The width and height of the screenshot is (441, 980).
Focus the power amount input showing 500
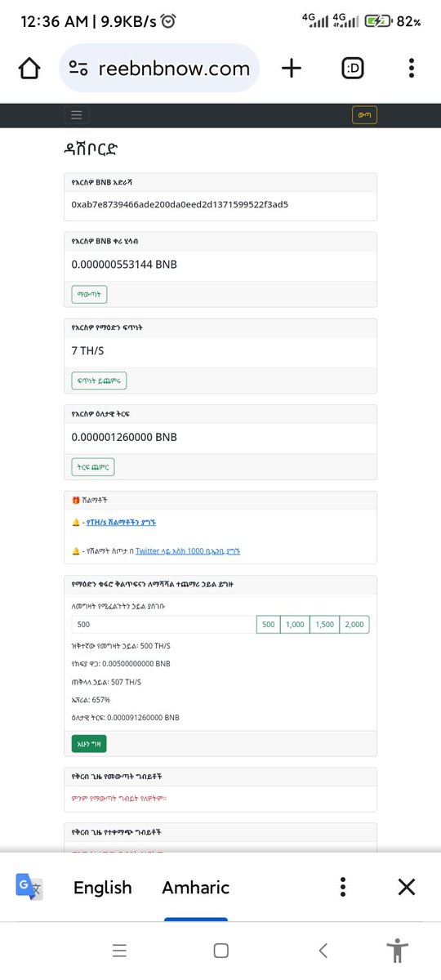[x=164, y=625]
